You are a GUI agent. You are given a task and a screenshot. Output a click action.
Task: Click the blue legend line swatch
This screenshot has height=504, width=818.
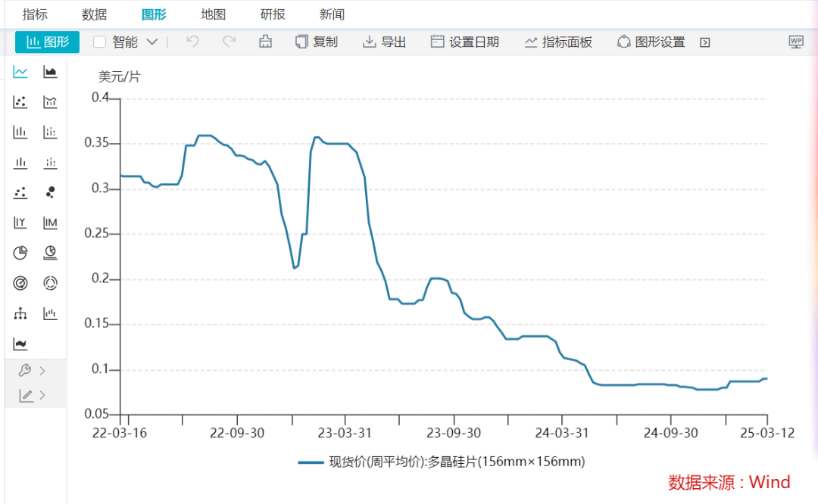[311, 462]
